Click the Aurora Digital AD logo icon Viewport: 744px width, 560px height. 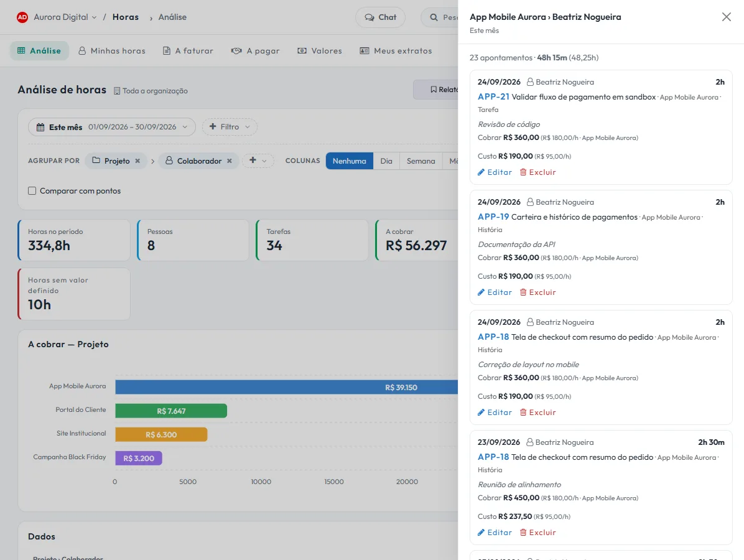coord(22,17)
